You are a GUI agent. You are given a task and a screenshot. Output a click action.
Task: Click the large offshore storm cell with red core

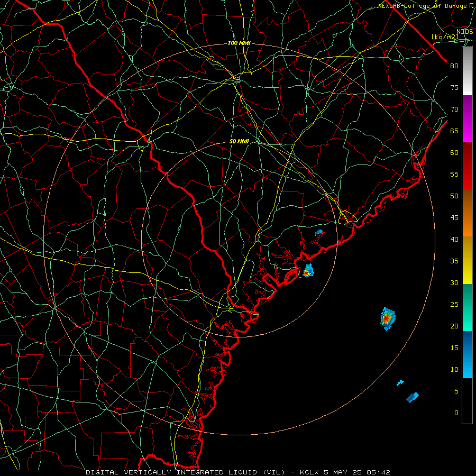click(x=387, y=319)
